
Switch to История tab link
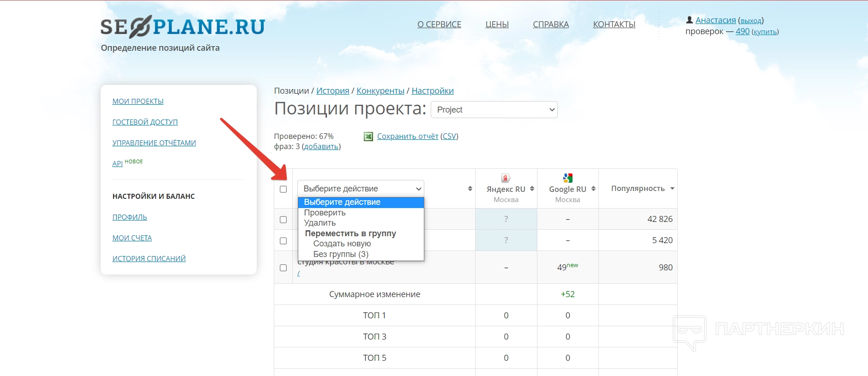pyautogui.click(x=333, y=91)
